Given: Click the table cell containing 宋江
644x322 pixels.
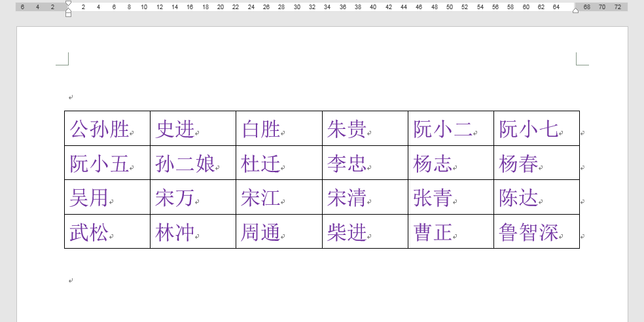Looking at the screenshot, I should 279,197.
